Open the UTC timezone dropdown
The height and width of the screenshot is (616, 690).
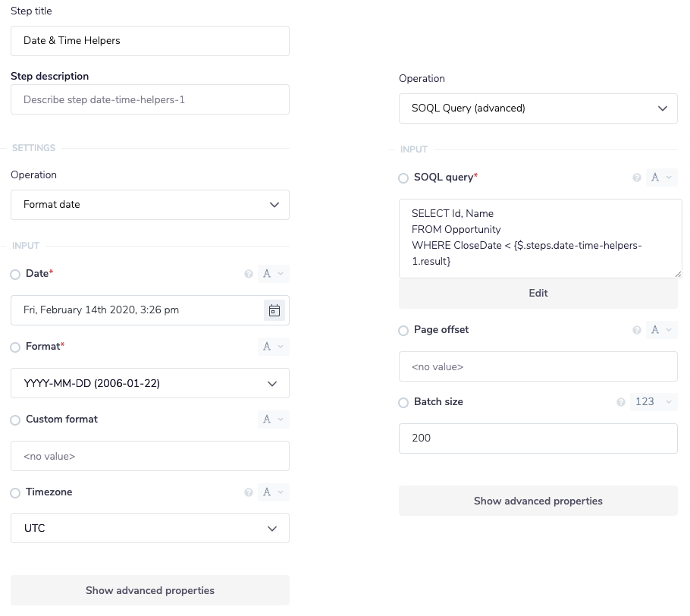[149, 528]
